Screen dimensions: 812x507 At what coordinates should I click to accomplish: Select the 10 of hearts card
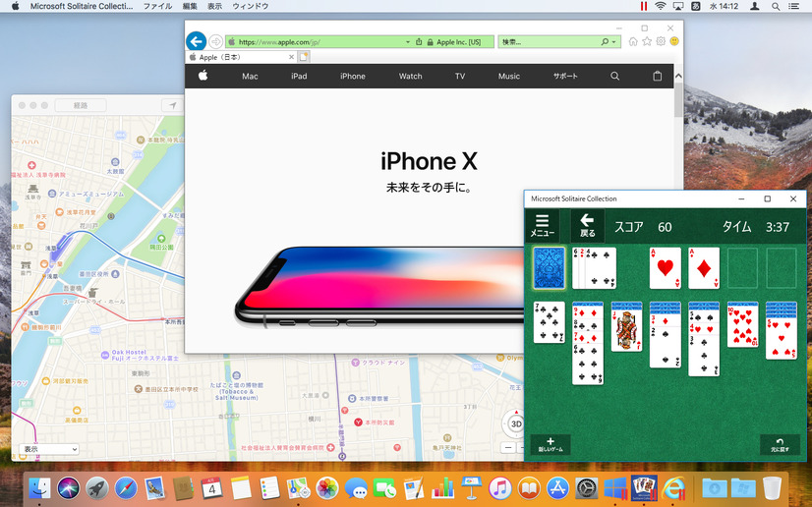point(742,326)
